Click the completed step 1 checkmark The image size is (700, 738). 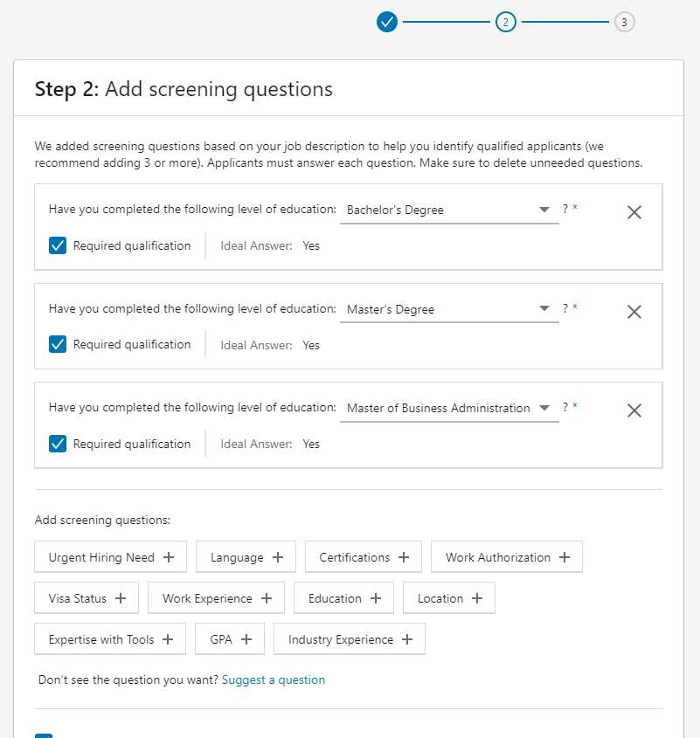tap(387, 22)
